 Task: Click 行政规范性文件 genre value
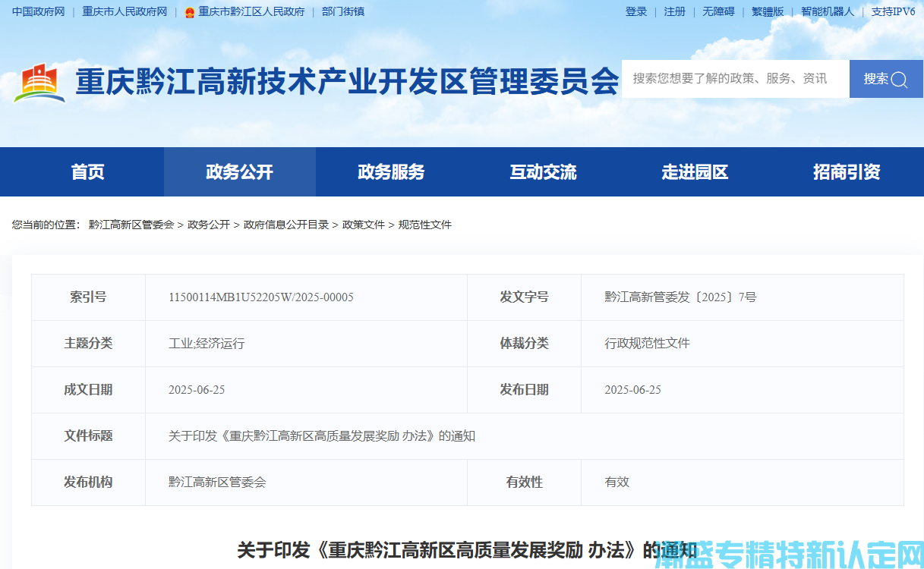coord(647,344)
